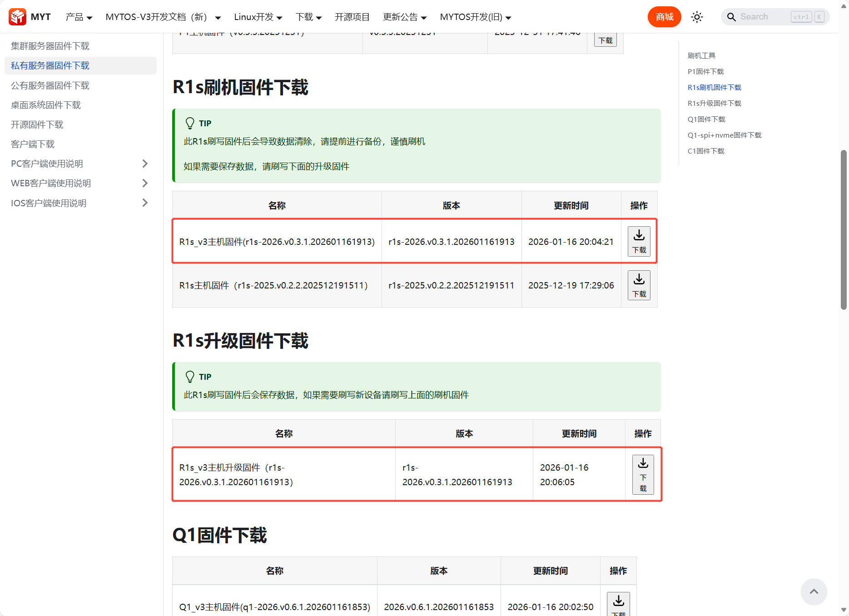849x616 pixels.
Task: Open the Linux开发 dropdown menu
Action: click(x=258, y=17)
